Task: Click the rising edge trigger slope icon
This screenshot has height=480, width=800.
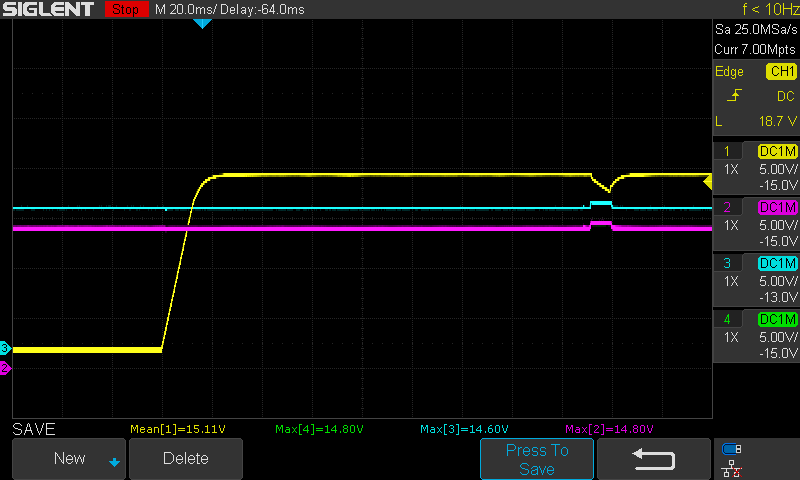Action: pos(734,95)
